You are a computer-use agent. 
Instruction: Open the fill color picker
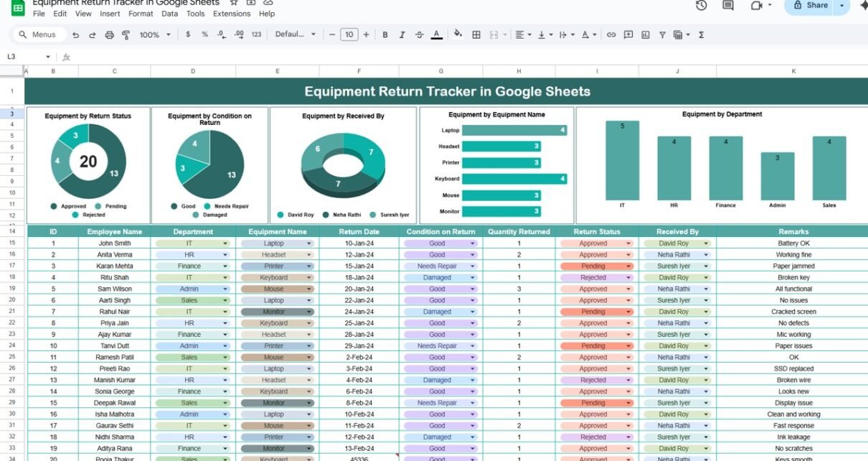click(x=458, y=34)
